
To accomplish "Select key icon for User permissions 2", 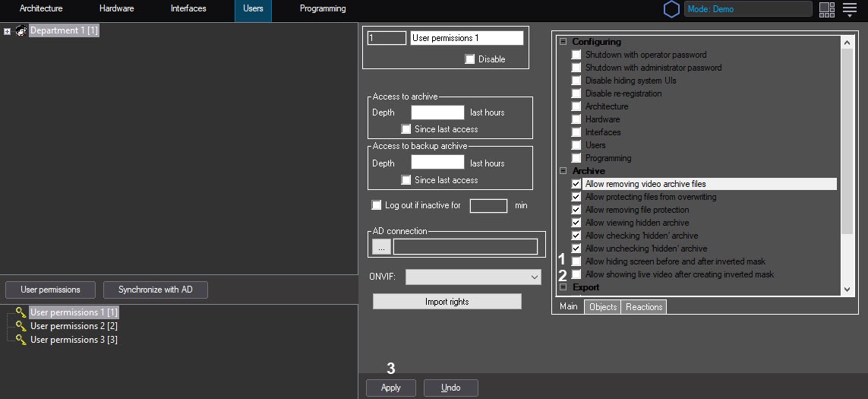I will (21, 326).
